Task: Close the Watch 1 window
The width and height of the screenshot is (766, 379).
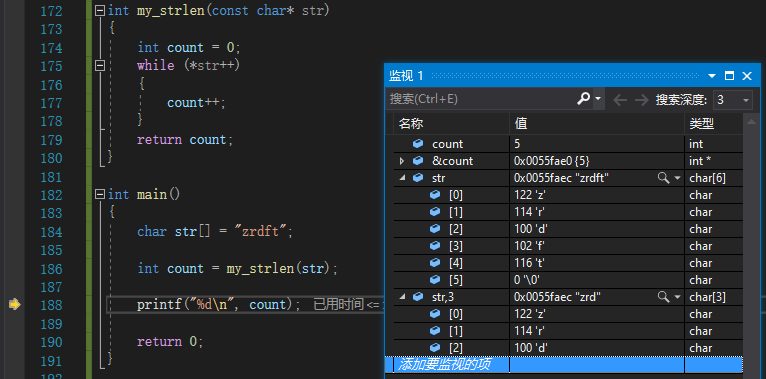Action: [746, 76]
